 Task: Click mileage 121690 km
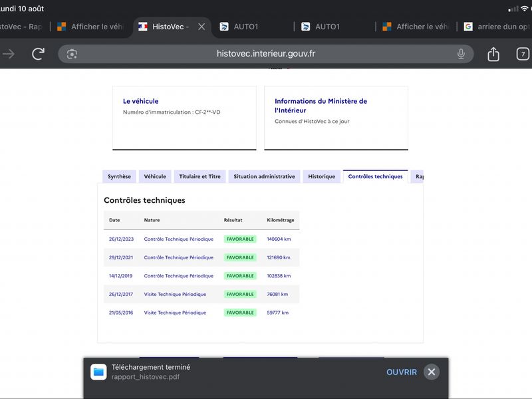(x=278, y=257)
